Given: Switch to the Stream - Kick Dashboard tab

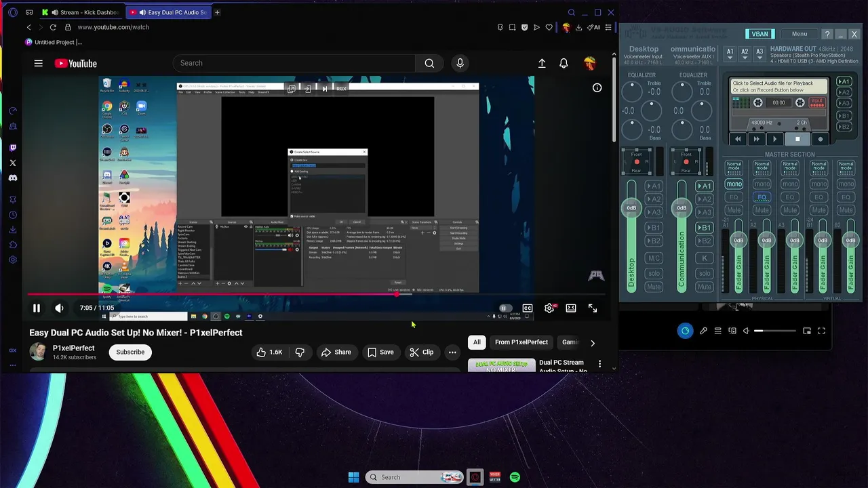Looking at the screenshot, I should 81,12.
